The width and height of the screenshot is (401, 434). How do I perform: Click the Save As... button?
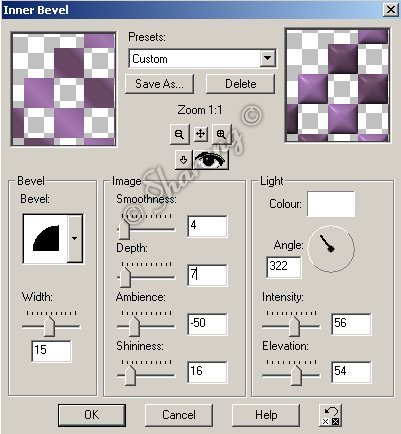coord(159,84)
